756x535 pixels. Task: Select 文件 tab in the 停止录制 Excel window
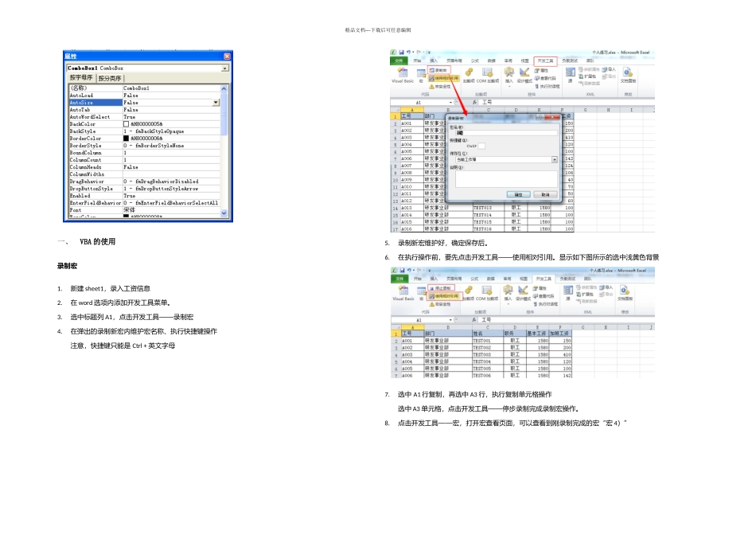[x=399, y=279]
